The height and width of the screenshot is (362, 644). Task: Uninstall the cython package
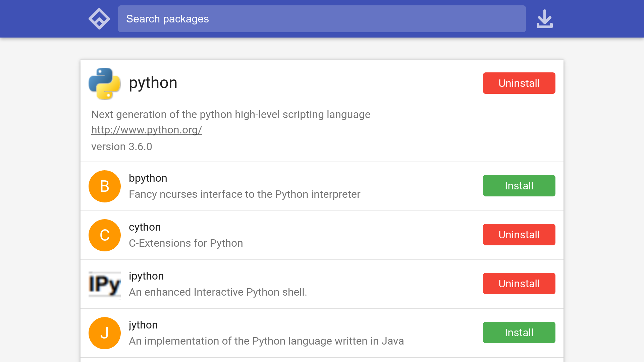(x=519, y=235)
